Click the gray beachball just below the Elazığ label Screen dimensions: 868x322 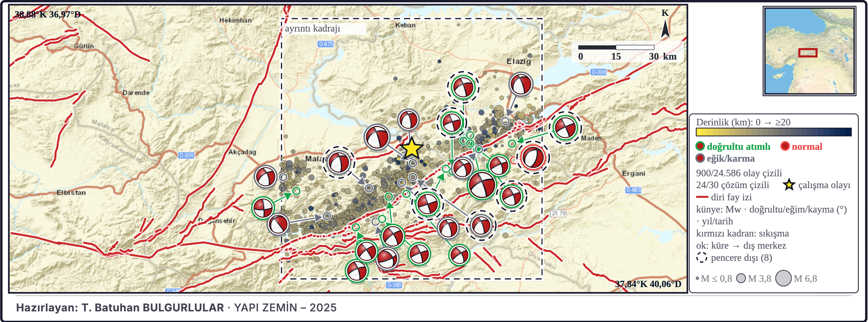pyautogui.click(x=521, y=84)
